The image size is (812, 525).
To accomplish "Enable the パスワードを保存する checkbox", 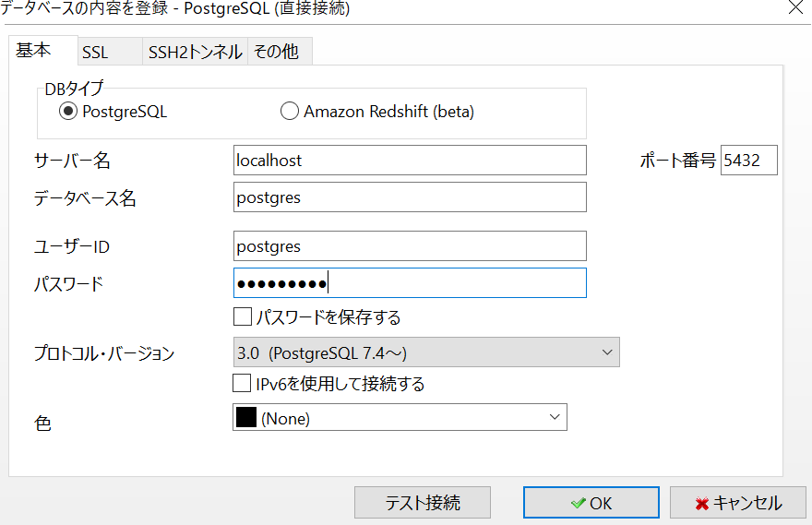I will [x=243, y=316].
